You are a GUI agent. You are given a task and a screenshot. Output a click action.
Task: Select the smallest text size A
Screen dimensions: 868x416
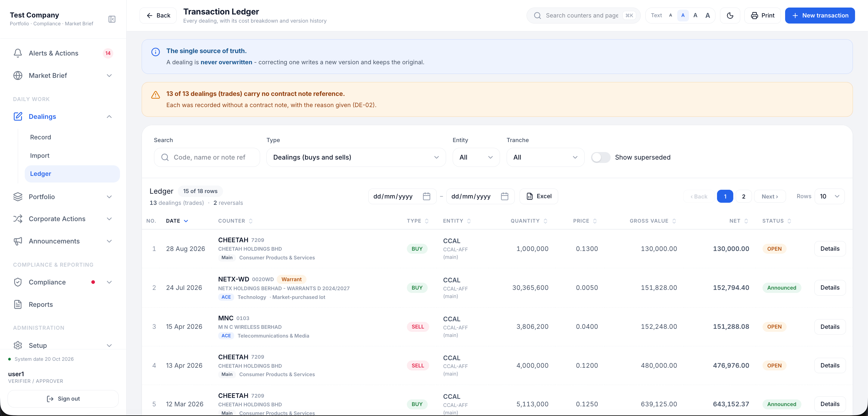click(671, 15)
